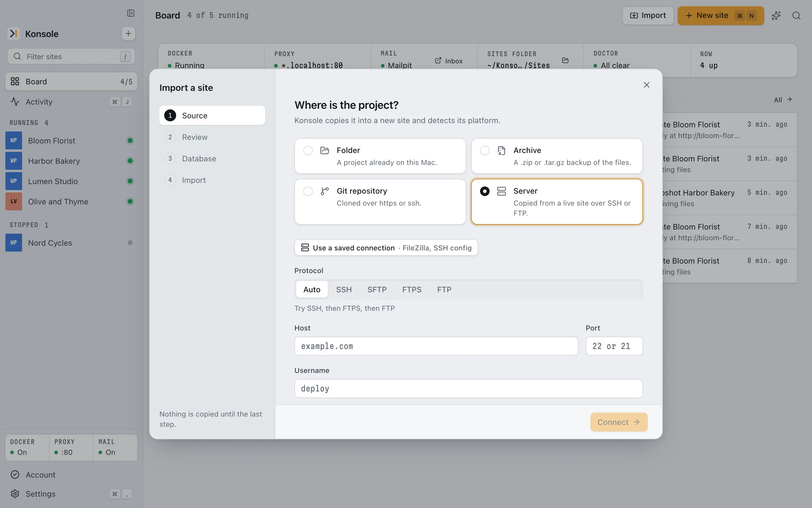This screenshot has width=812, height=508.
Task: Click the Konsole logo icon
Action: (x=14, y=33)
